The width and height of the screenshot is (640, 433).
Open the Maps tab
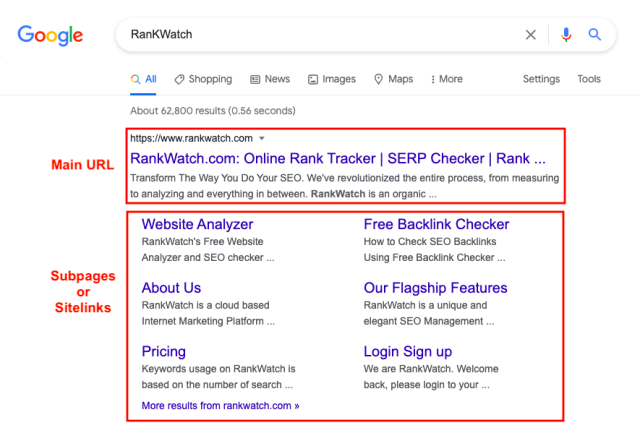393,79
